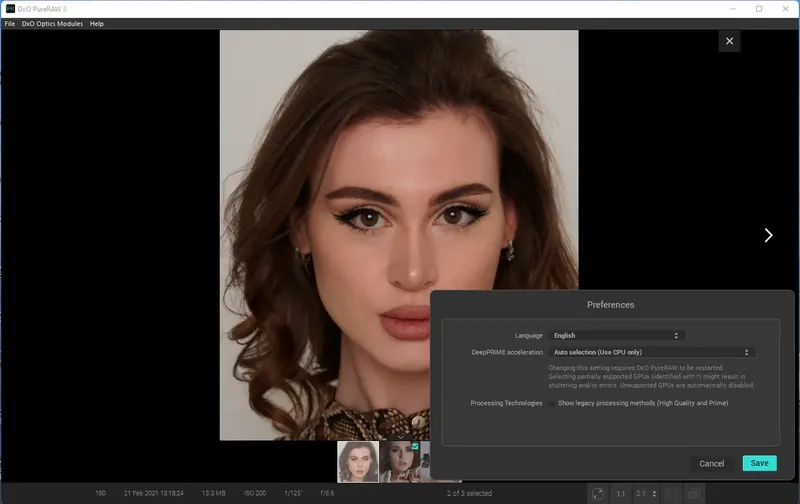Image resolution: width=800 pixels, height=504 pixels.
Task: Go to next image with right arrow
Action: click(768, 235)
